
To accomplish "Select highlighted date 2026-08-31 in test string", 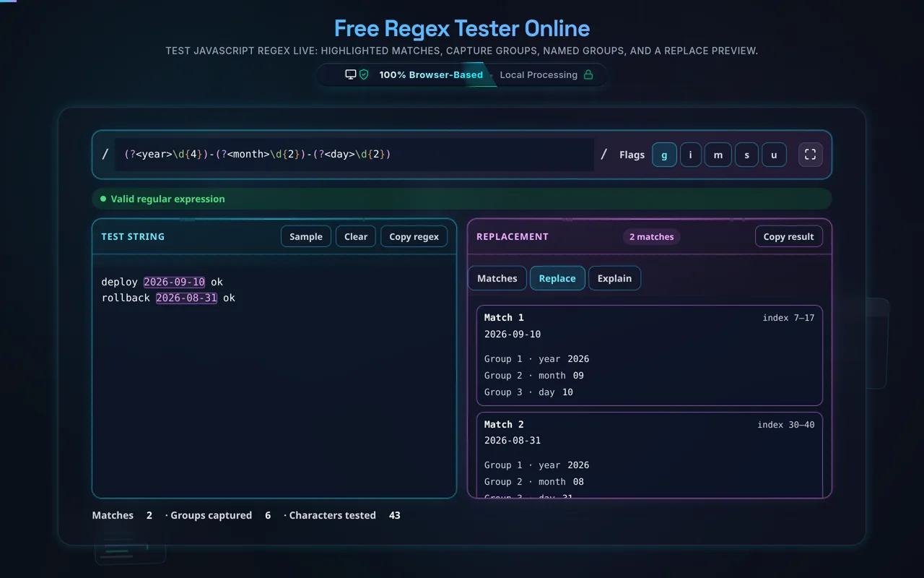I will click(186, 298).
